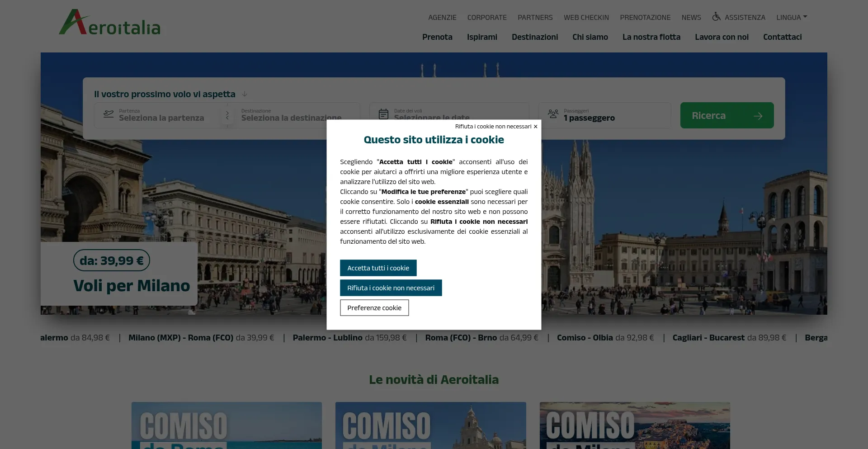Swap departure and destination arrows icon

[x=227, y=115]
